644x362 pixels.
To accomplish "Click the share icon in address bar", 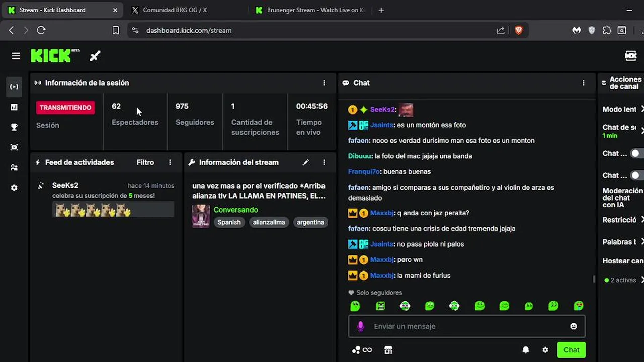I will coord(501,30).
